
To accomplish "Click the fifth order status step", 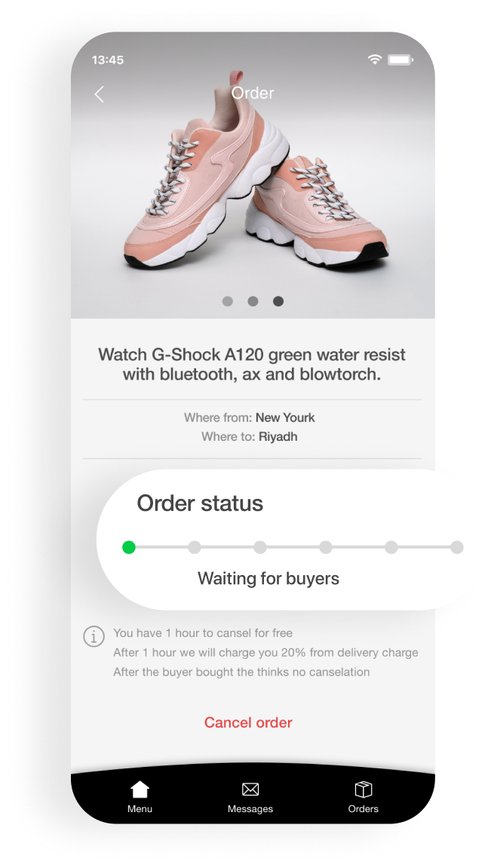I will coord(391,547).
